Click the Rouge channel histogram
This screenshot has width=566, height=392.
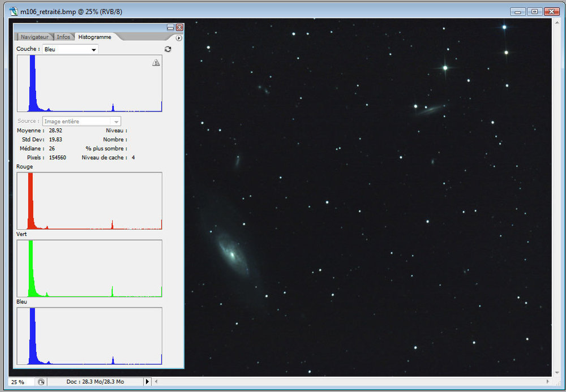[89, 201]
